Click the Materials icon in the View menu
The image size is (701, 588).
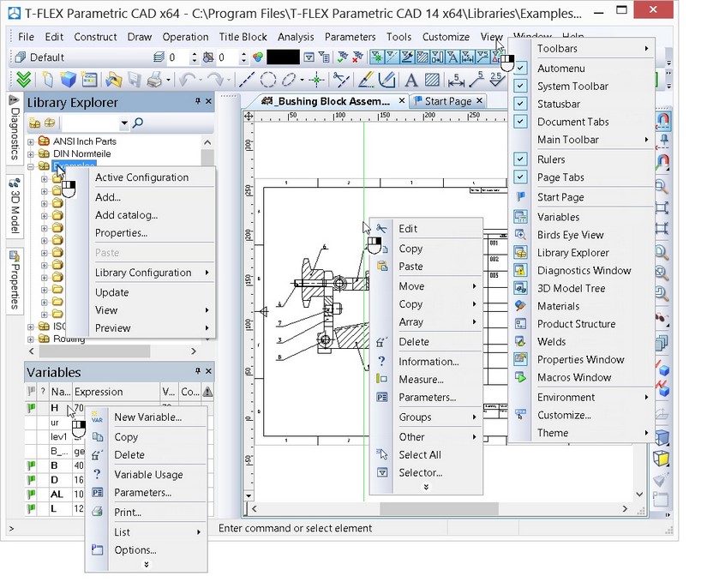tap(520, 306)
